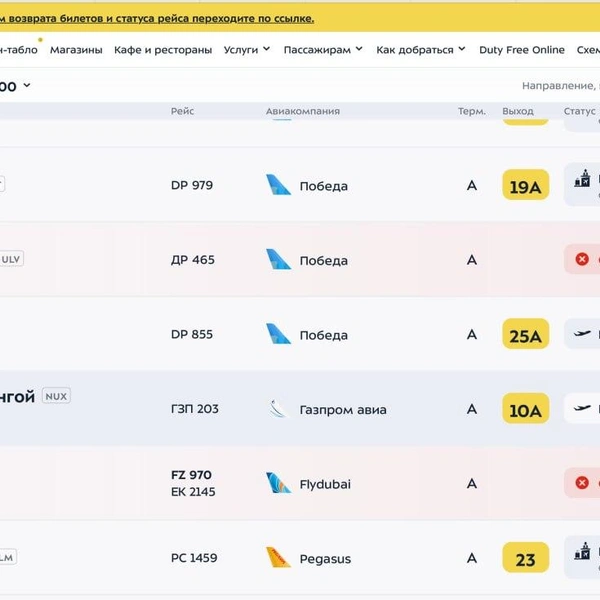Click Flydubai airline name

(x=325, y=484)
